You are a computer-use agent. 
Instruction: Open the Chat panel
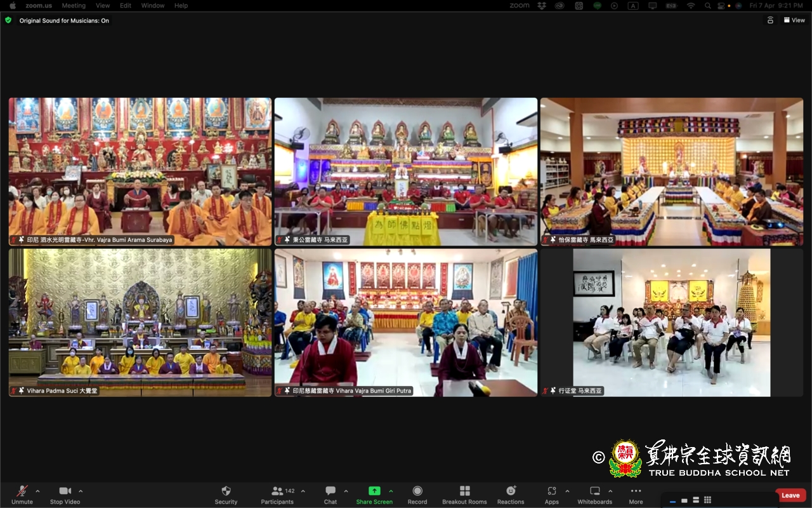pyautogui.click(x=331, y=495)
